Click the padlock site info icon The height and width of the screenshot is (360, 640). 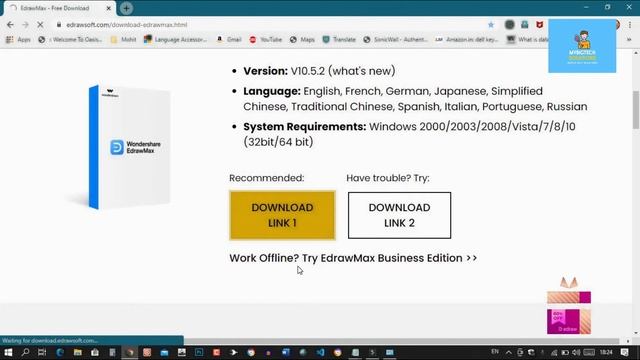[59, 24]
